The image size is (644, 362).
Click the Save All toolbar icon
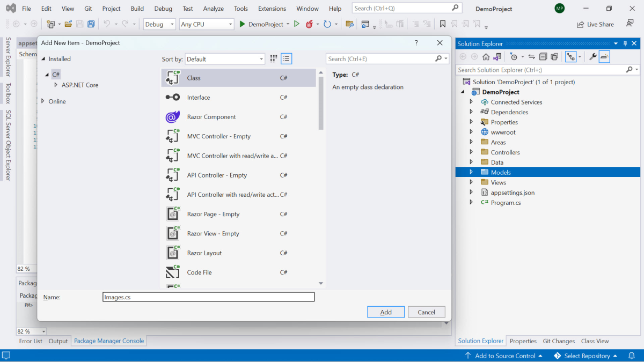click(91, 24)
